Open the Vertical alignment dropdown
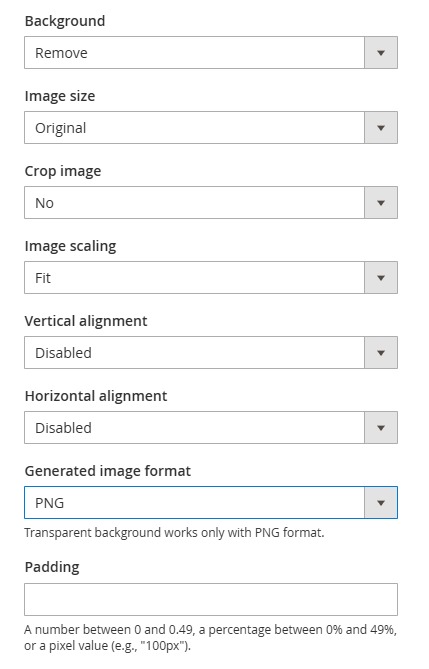The width and height of the screenshot is (429, 669). click(210, 352)
